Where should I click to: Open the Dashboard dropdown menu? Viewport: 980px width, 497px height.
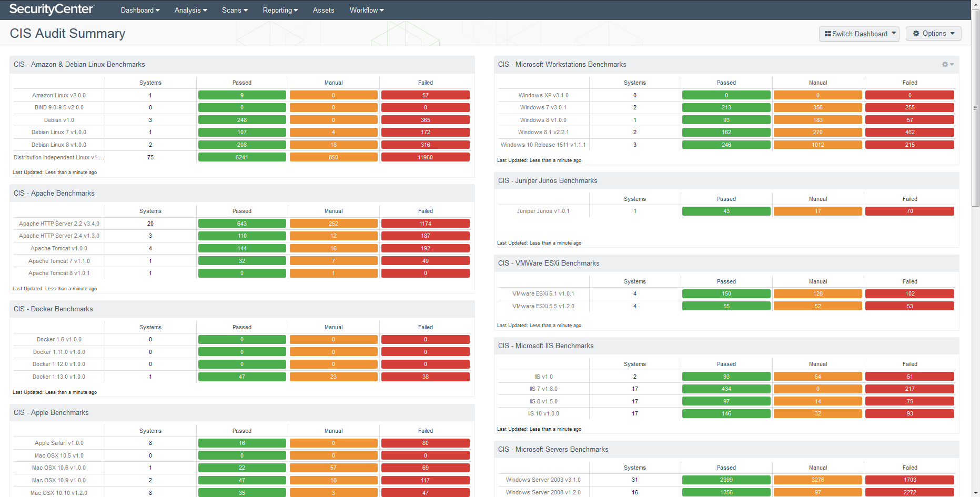pyautogui.click(x=140, y=10)
